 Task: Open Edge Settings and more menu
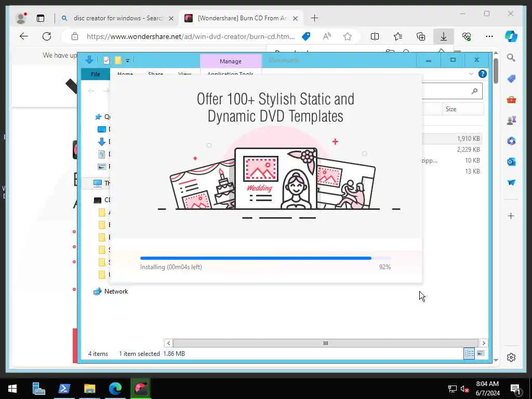coord(489,36)
